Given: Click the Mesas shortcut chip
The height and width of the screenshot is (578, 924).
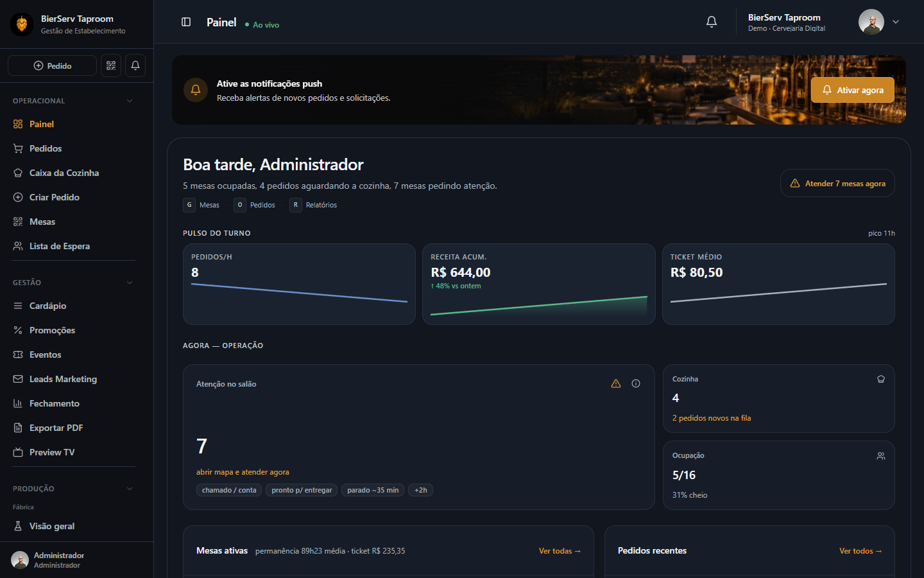Looking at the screenshot, I should coord(203,205).
